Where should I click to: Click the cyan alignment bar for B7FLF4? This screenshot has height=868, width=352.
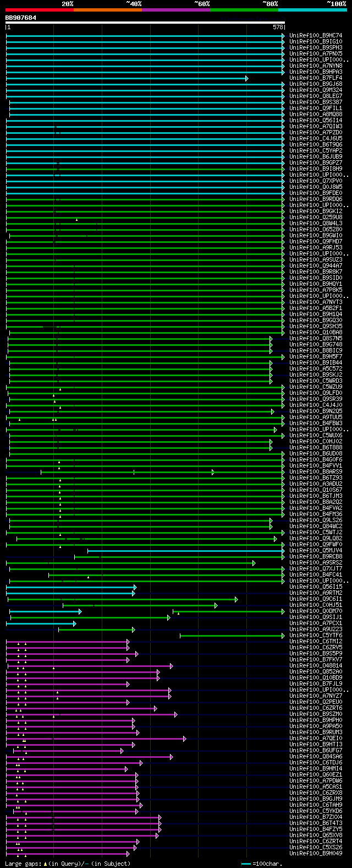click(x=127, y=78)
